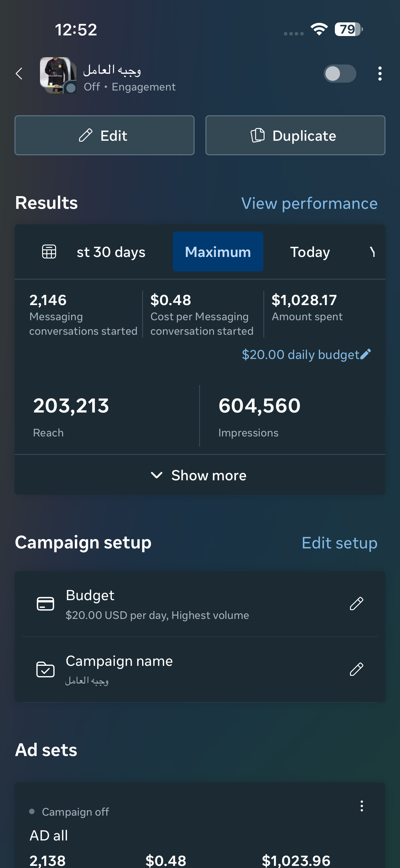This screenshot has height=868, width=400.
Task: Select the Maximum date range tab
Action: pyautogui.click(x=218, y=252)
